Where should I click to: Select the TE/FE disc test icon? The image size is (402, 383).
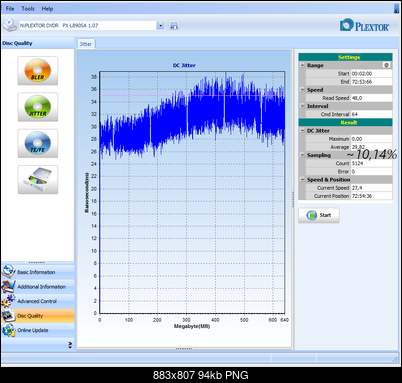(38, 143)
